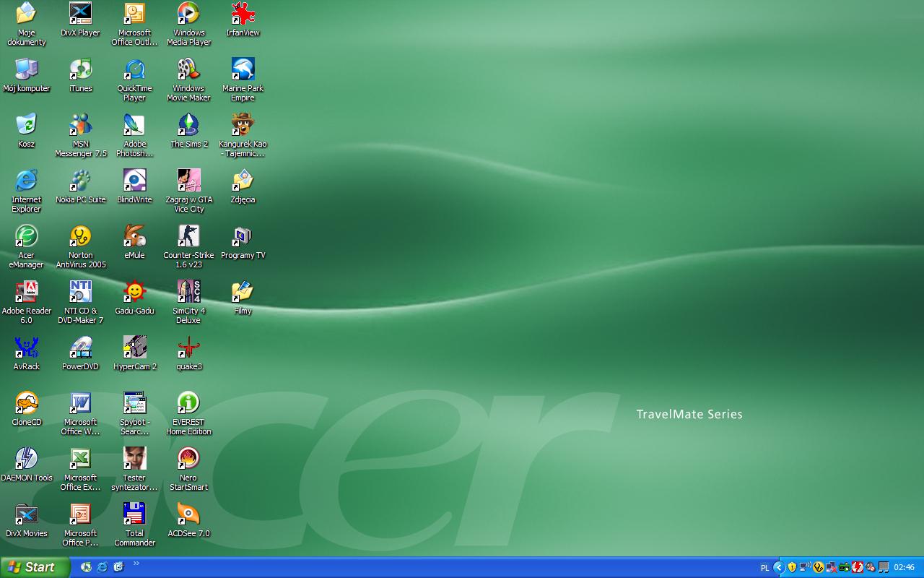Screen dimensions: 924x578
Task: Open the Zdjęcia folder shortcut
Action: pyautogui.click(x=243, y=181)
